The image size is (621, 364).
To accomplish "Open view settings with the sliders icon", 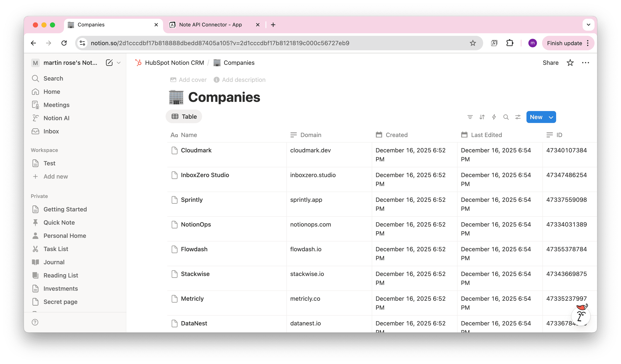I will (x=518, y=117).
